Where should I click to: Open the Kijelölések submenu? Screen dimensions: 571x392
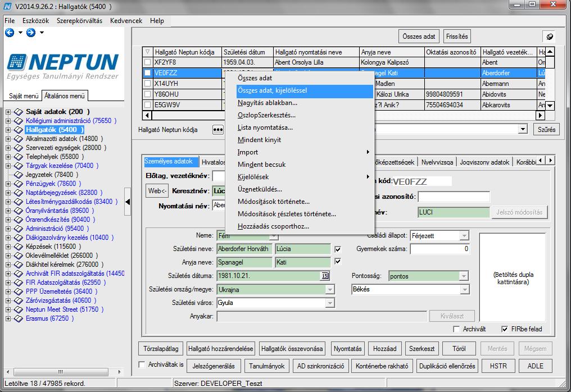pyautogui.click(x=305, y=177)
